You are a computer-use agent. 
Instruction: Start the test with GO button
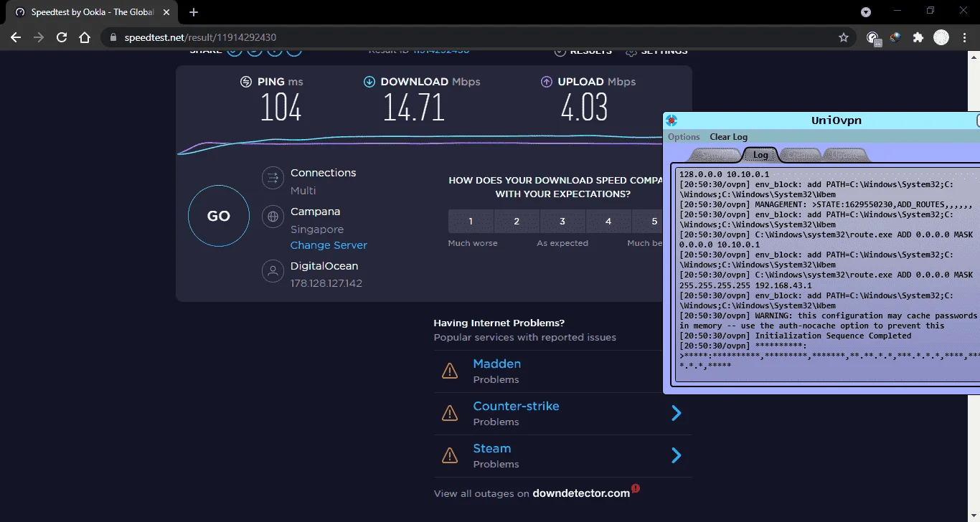[x=219, y=216]
